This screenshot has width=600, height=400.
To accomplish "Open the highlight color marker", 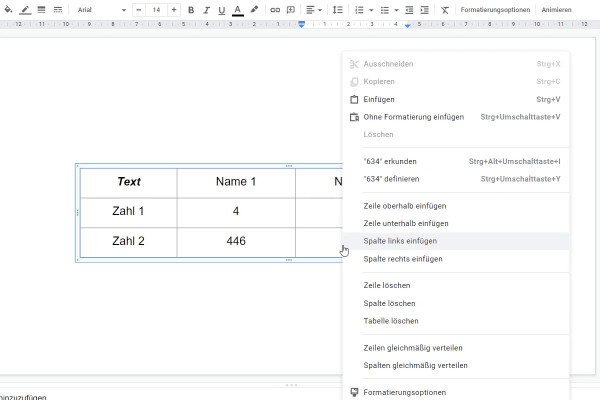I will click(254, 10).
